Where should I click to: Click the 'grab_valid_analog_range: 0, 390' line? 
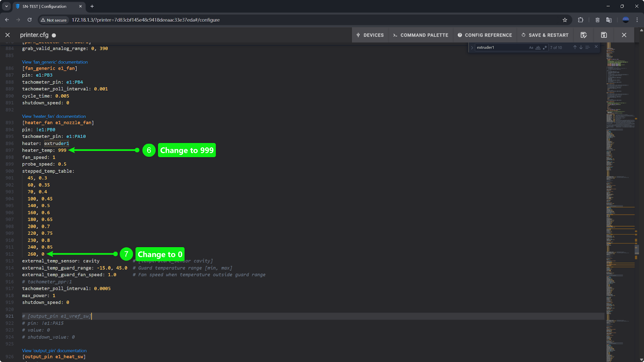pyautogui.click(x=65, y=49)
